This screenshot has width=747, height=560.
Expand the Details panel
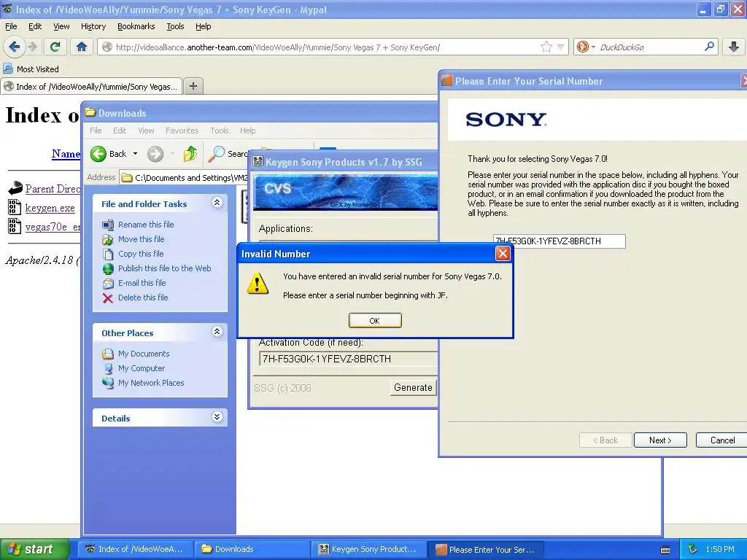[217, 417]
